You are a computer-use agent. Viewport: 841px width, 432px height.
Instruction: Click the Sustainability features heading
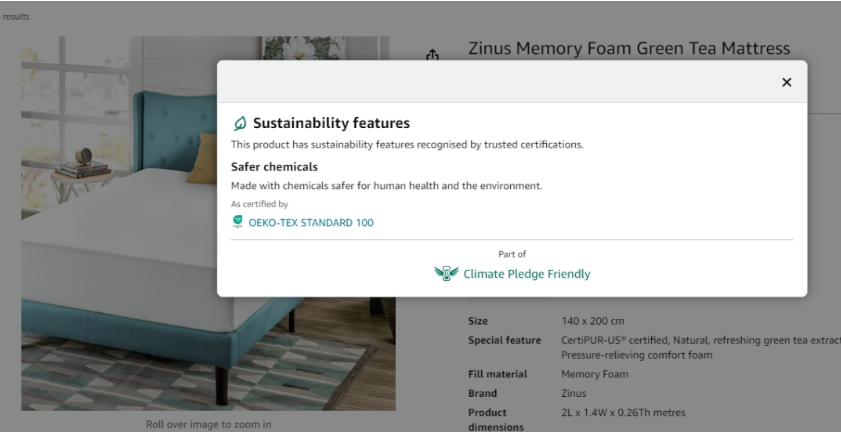[331, 124]
